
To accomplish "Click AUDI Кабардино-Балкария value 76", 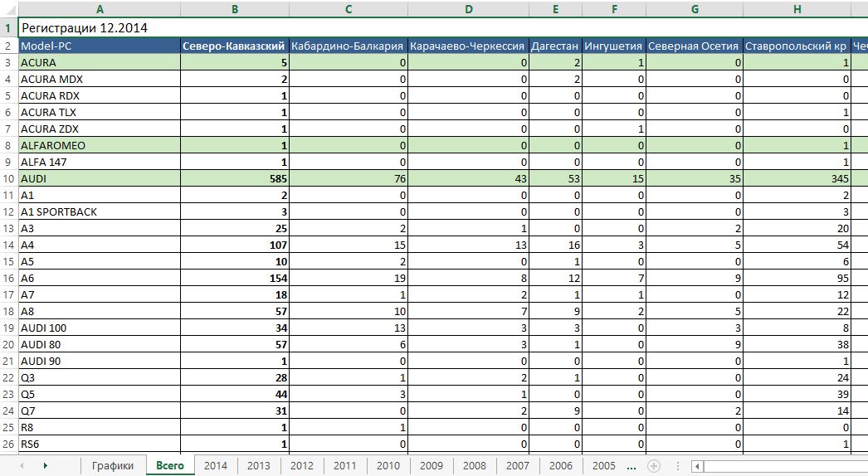I will [349, 179].
